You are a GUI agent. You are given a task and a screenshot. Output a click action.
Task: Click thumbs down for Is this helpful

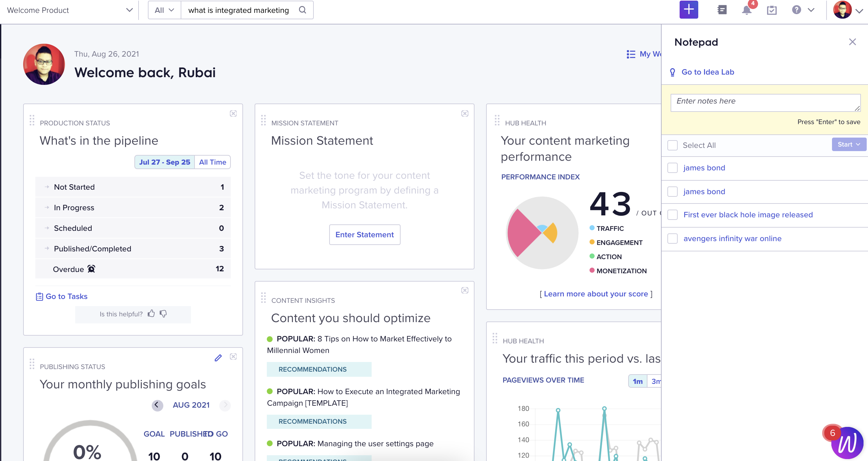coord(163,314)
